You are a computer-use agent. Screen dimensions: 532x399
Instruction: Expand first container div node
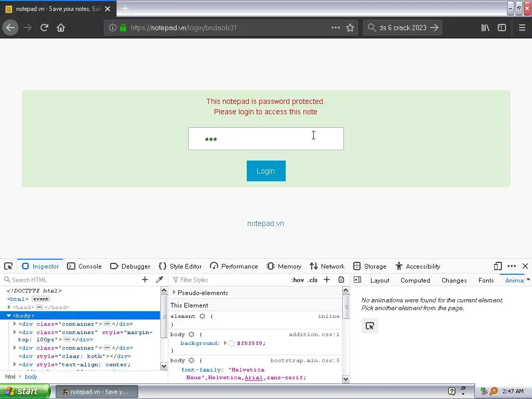coord(15,324)
